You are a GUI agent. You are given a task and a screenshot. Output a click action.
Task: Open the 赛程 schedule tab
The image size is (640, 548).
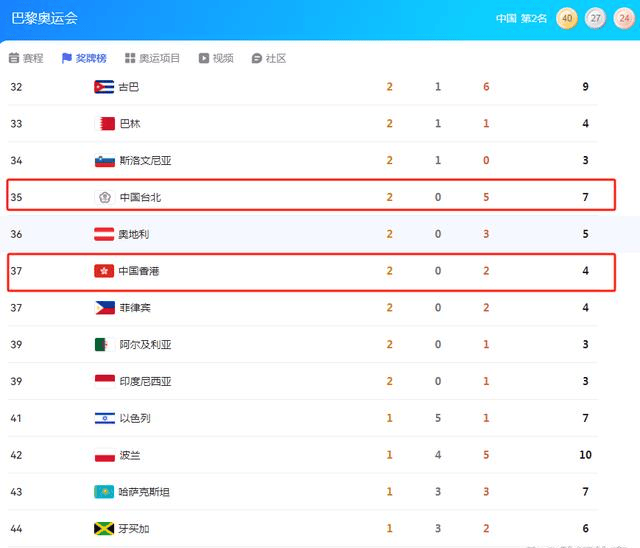[x=26, y=58]
